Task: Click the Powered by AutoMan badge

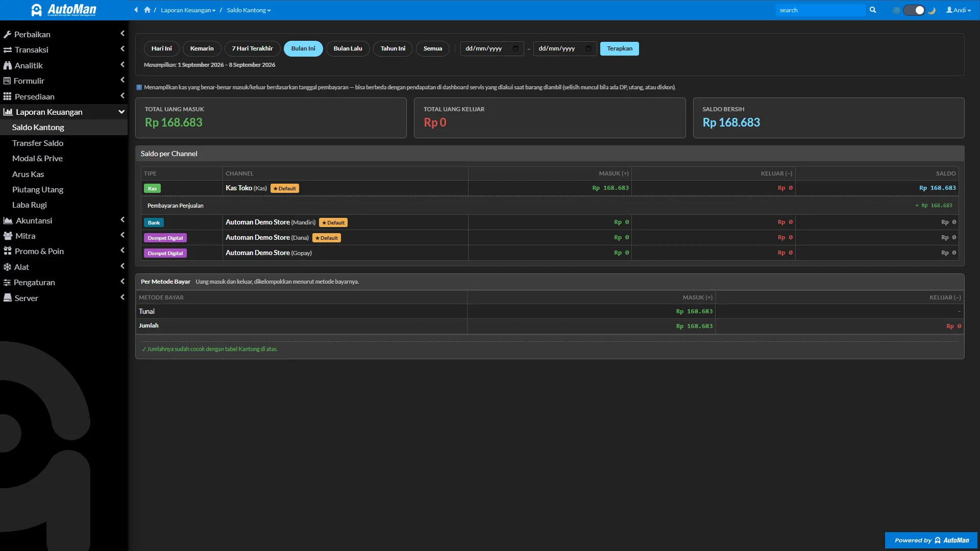Action: [x=931, y=540]
